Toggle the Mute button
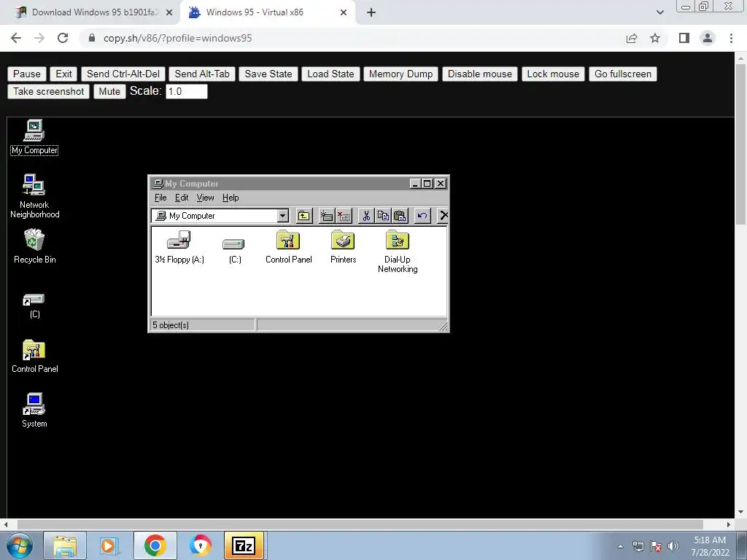This screenshot has width=747, height=560. [109, 91]
